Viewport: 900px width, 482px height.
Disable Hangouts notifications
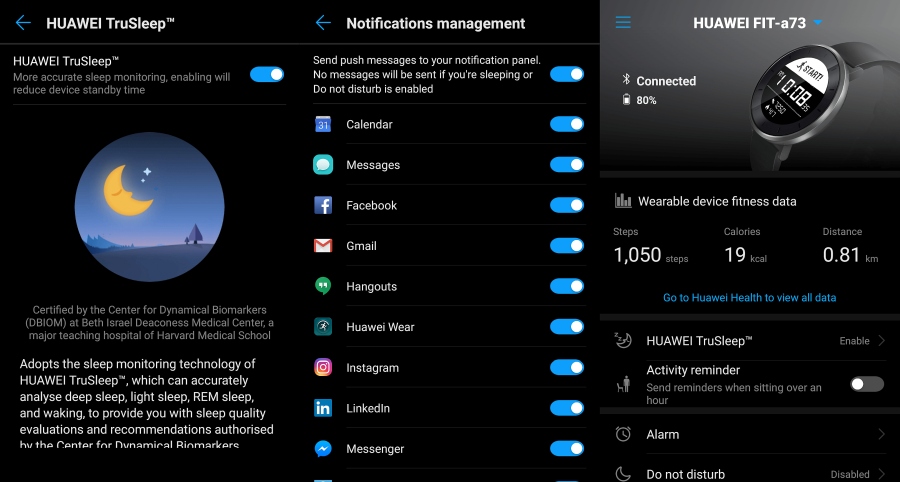pos(567,286)
